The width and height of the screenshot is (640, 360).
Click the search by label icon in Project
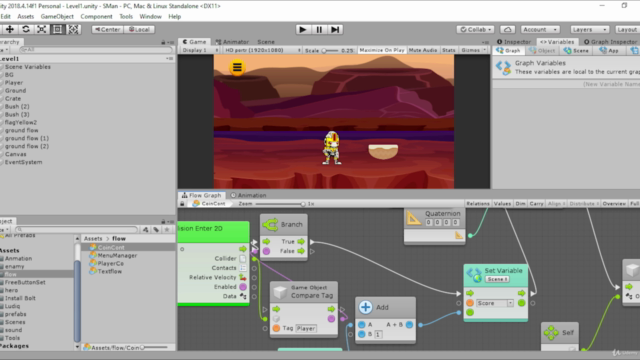point(156,229)
